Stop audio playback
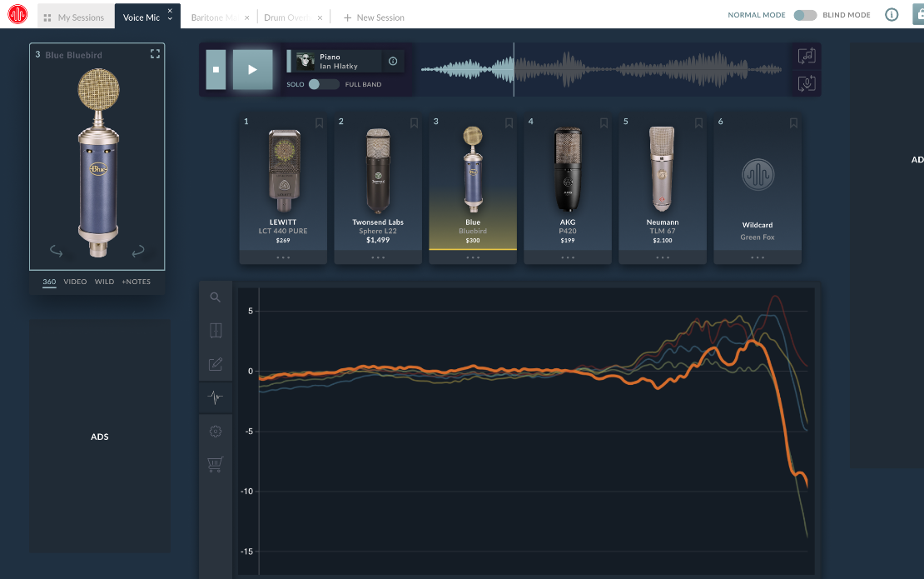Screen dimensions: 924x579 [216, 70]
